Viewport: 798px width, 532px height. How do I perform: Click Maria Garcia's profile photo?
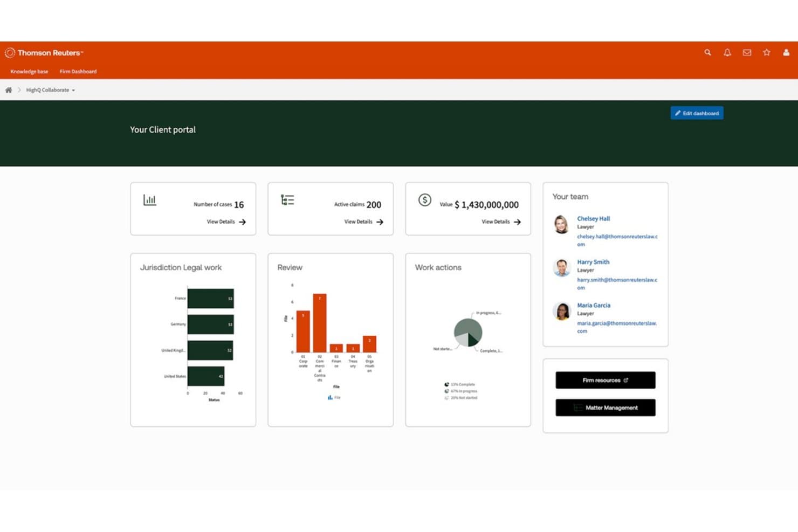(x=561, y=311)
